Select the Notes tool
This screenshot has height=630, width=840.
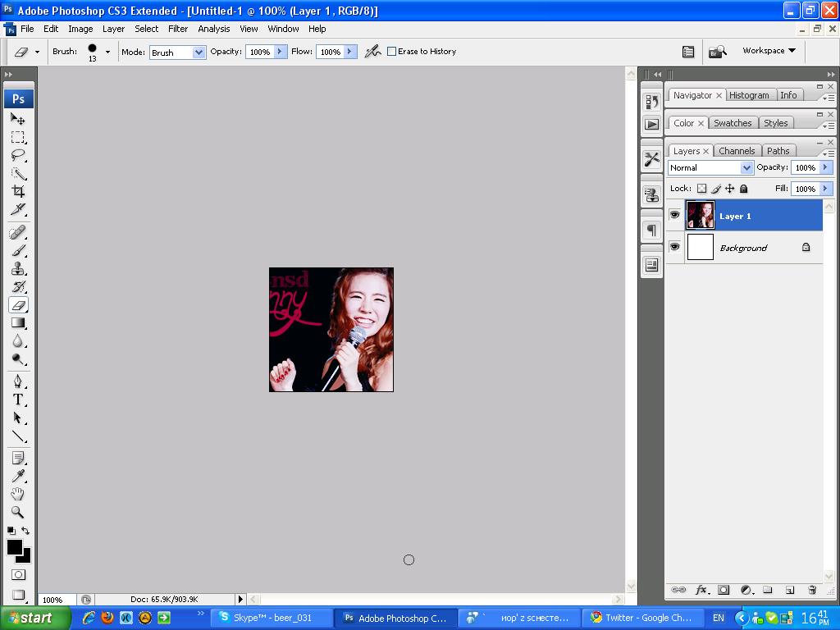pyautogui.click(x=18, y=458)
